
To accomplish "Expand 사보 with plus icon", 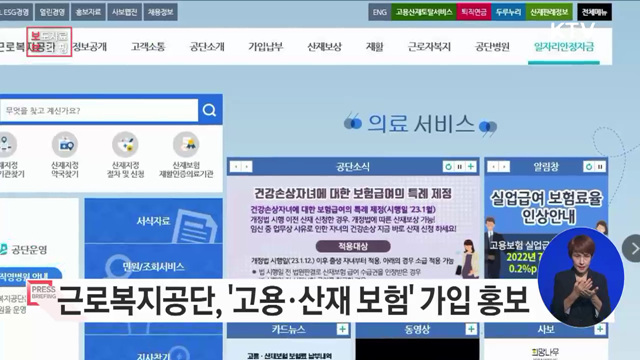I will tap(600, 329).
